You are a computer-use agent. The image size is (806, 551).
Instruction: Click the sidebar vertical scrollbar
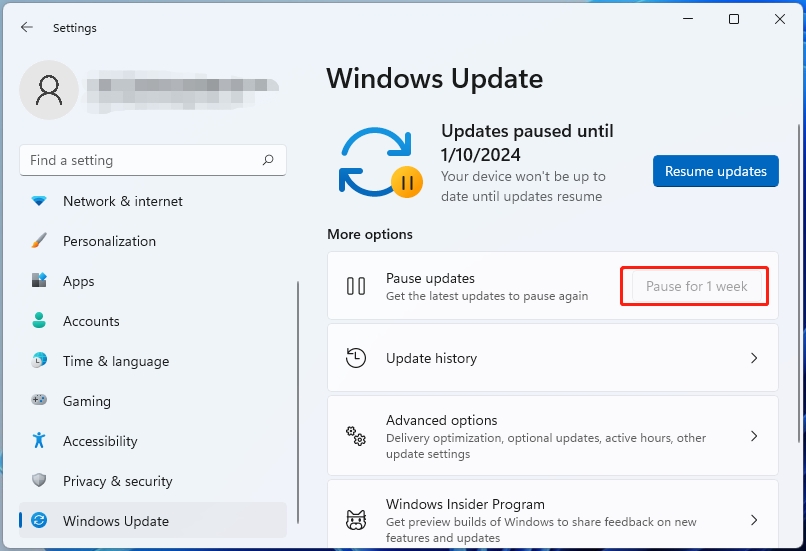298,402
